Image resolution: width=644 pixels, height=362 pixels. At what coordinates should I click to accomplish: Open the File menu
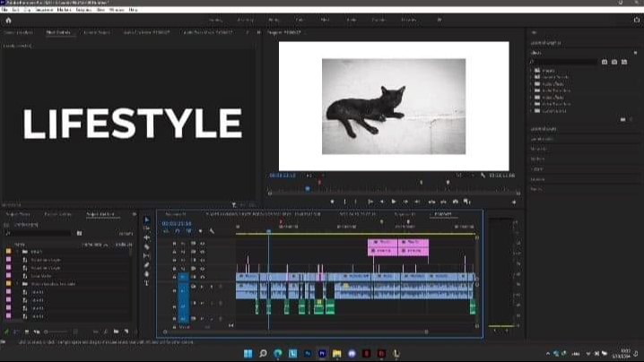click(4, 10)
